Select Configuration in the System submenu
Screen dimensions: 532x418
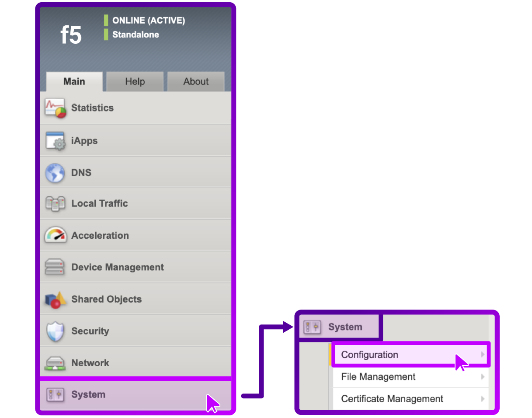410,355
